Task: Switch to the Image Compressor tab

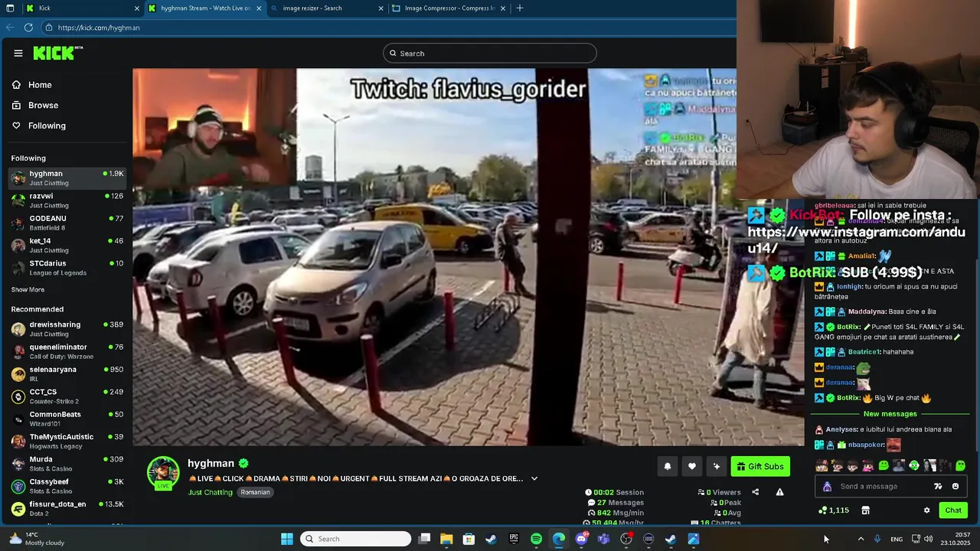Action: pyautogui.click(x=447, y=8)
